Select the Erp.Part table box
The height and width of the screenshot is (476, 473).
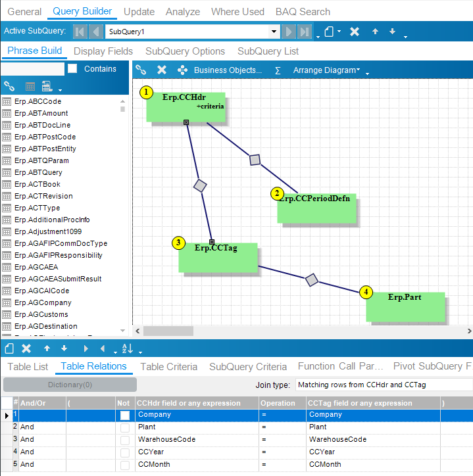pyautogui.click(x=405, y=307)
